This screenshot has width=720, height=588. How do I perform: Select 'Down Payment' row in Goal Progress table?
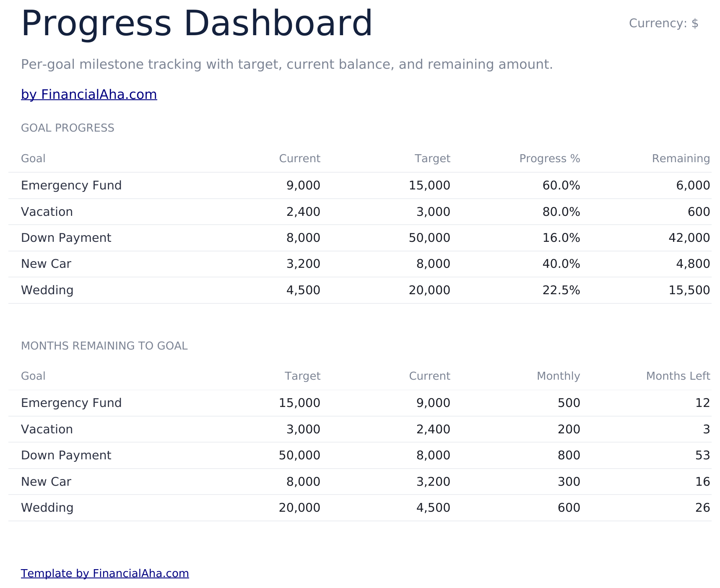[x=360, y=238]
